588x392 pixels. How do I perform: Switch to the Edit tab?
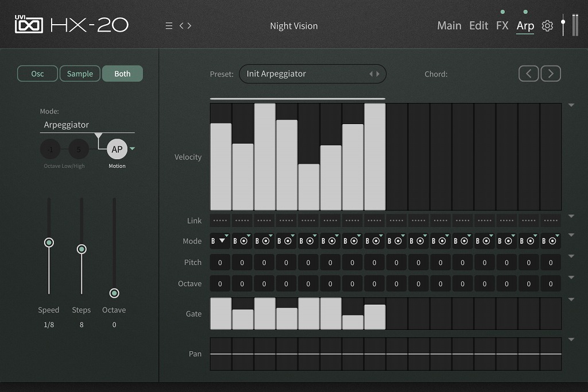click(x=478, y=26)
